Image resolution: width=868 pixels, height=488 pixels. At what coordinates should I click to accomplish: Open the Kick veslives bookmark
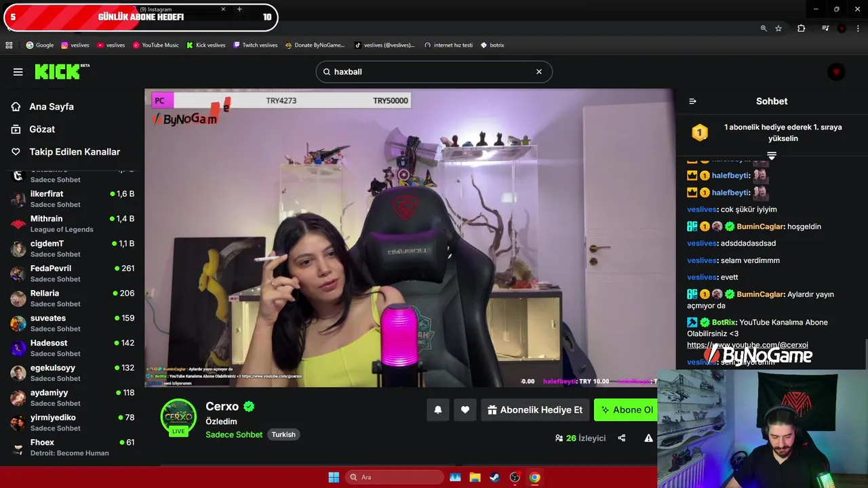pos(205,45)
